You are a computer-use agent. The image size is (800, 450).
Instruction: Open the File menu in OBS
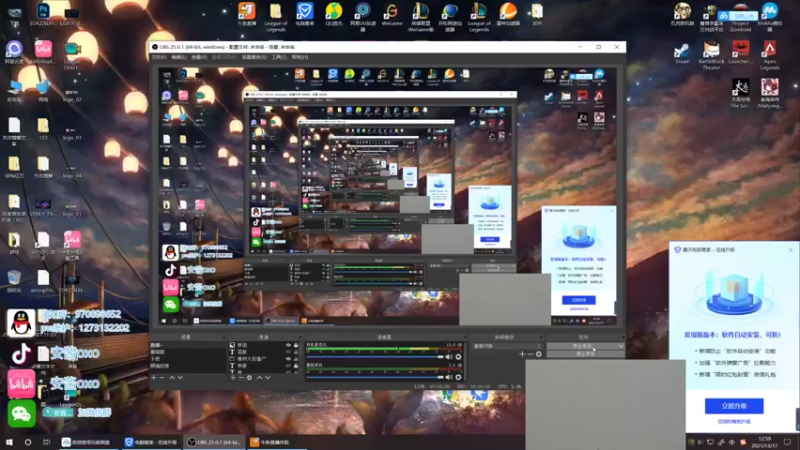tap(159, 57)
